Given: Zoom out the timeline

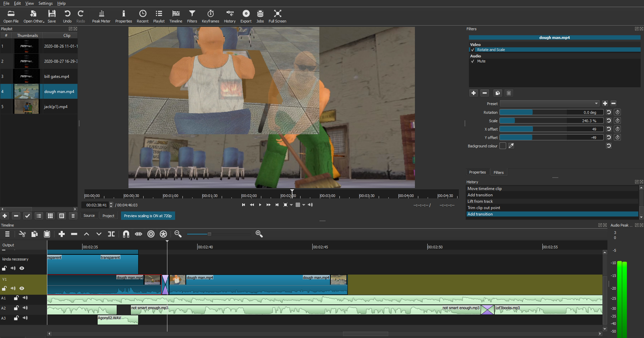Looking at the screenshot, I should click(178, 234).
